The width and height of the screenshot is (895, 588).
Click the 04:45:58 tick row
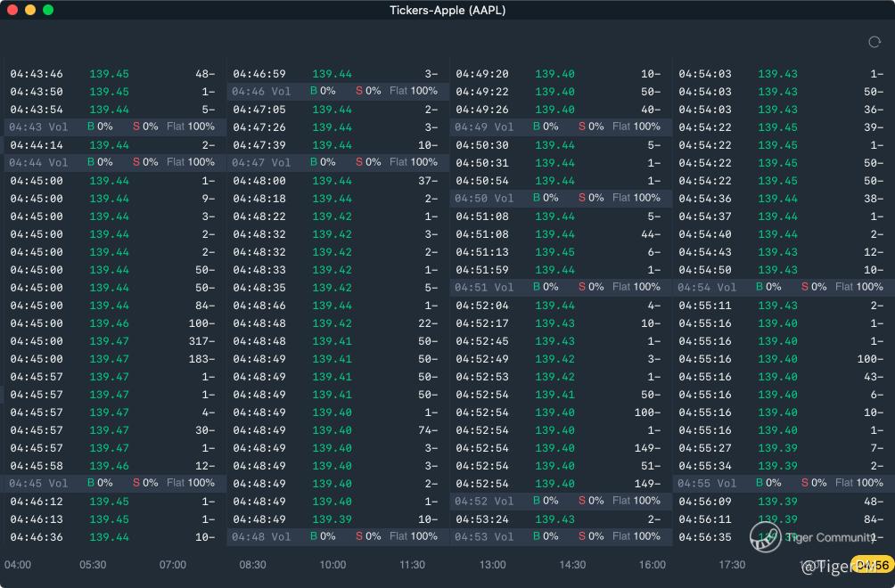click(115, 465)
